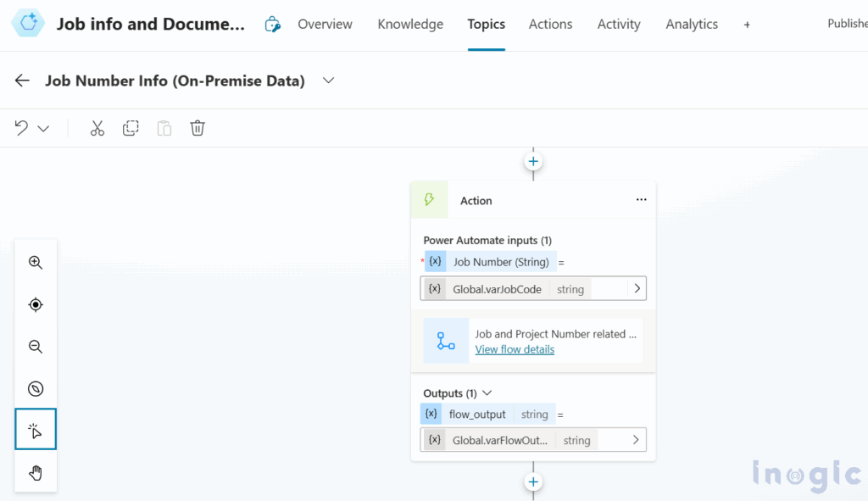Add a new node above the Action
This screenshot has width=868, height=501.
[x=532, y=161]
